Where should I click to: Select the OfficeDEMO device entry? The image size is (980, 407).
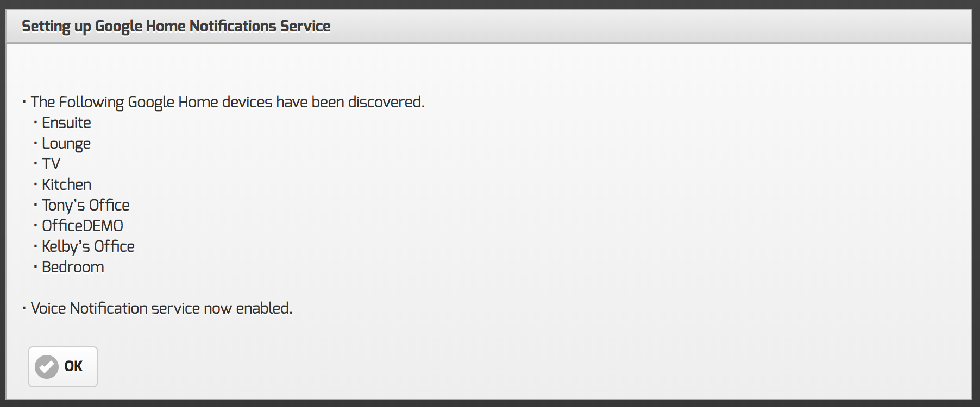(x=83, y=226)
